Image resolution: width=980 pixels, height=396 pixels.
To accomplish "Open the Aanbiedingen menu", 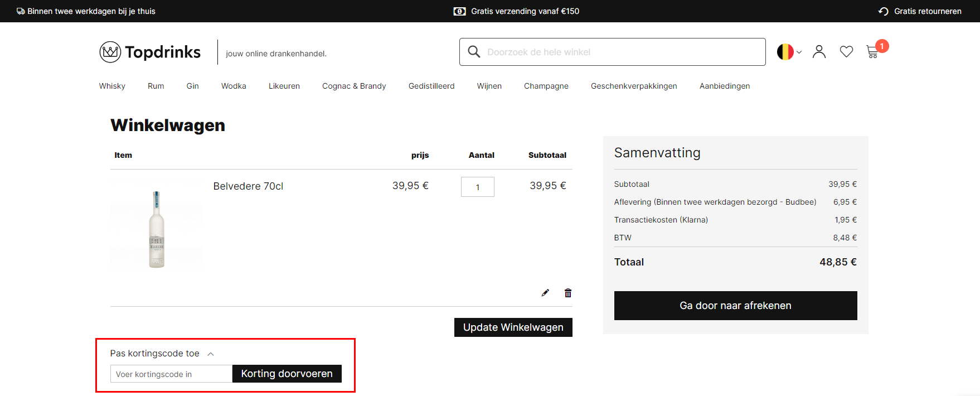I will pos(725,86).
